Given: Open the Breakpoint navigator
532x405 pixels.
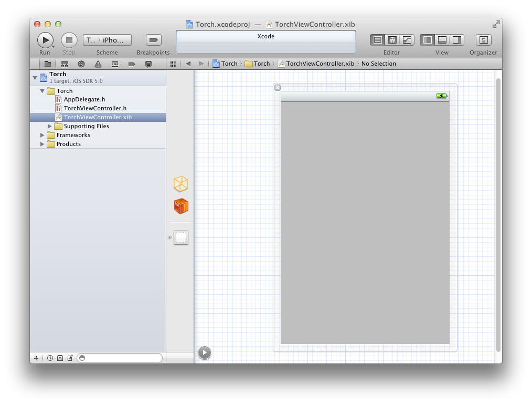Looking at the screenshot, I should pyautogui.click(x=132, y=64).
